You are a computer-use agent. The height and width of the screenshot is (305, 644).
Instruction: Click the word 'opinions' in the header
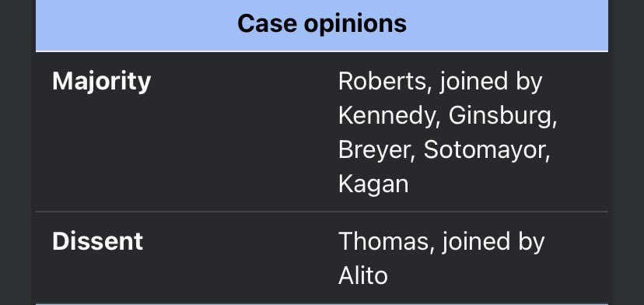pyautogui.click(x=355, y=24)
